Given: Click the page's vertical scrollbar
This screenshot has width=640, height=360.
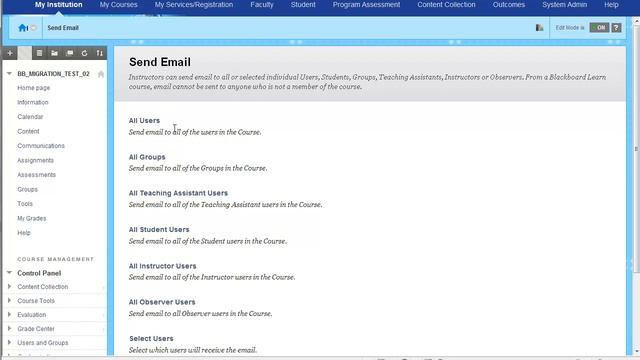Looking at the screenshot, I should coord(636,149).
